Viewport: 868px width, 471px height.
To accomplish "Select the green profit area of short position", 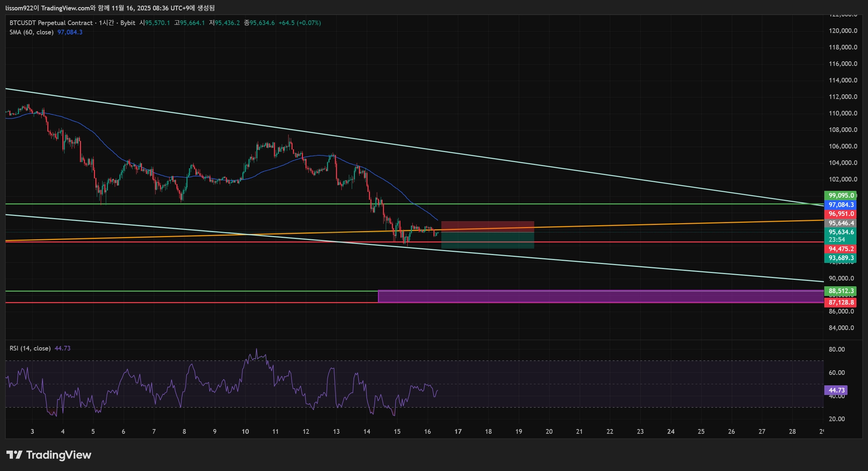I will pos(487,240).
